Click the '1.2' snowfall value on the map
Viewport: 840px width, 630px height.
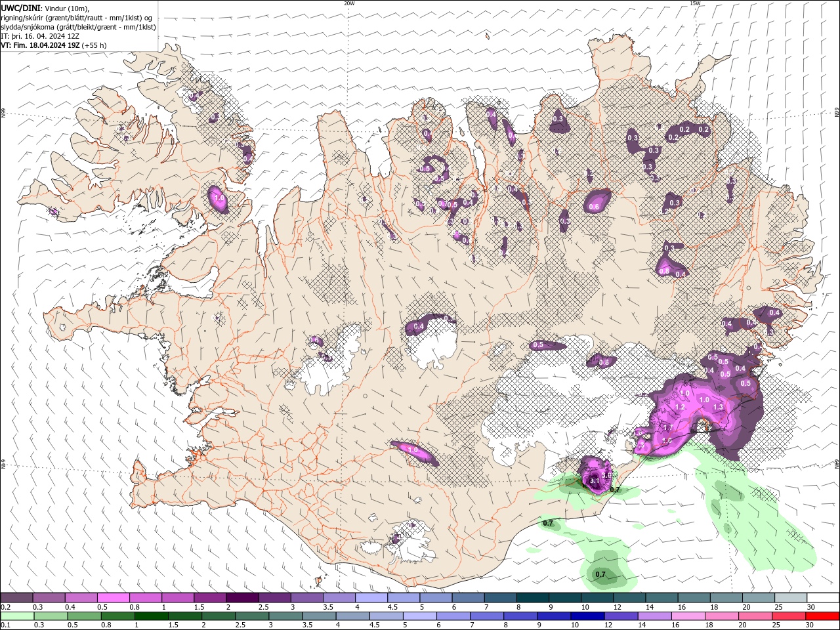click(x=680, y=407)
